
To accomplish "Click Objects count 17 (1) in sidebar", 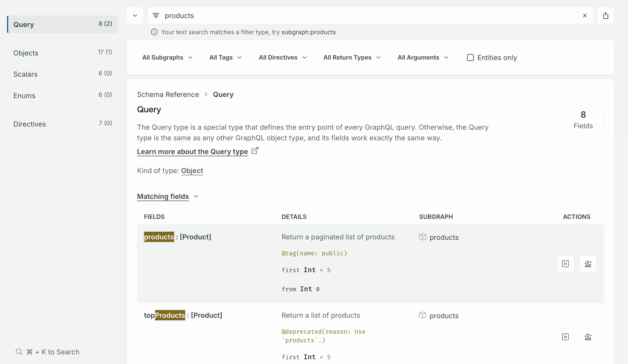I will pos(105,52).
